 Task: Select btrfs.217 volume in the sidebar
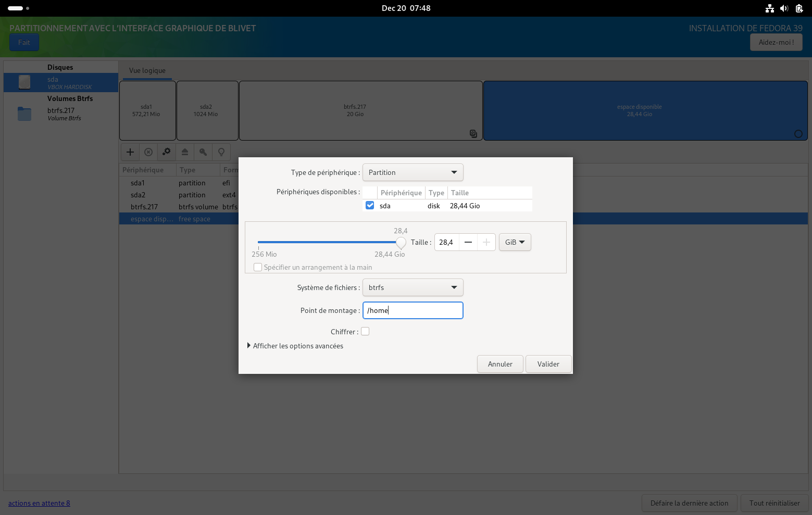click(x=61, y=114)
